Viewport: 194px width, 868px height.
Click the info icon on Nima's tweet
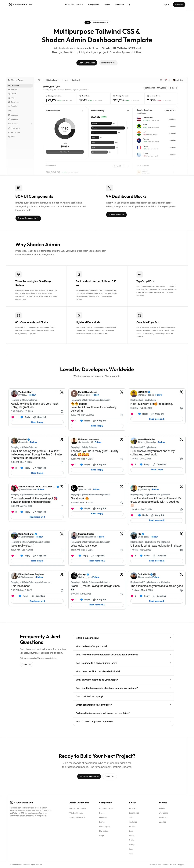121,502
